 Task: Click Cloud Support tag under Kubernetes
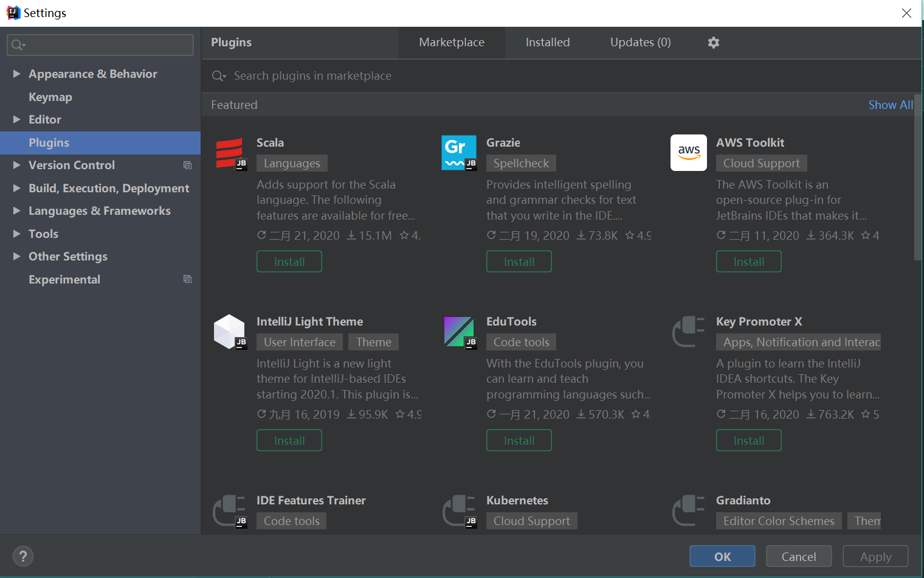532,521
